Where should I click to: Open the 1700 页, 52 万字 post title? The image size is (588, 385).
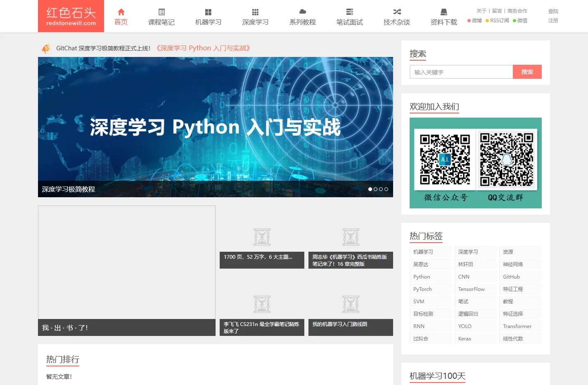(x=258, y=257)
